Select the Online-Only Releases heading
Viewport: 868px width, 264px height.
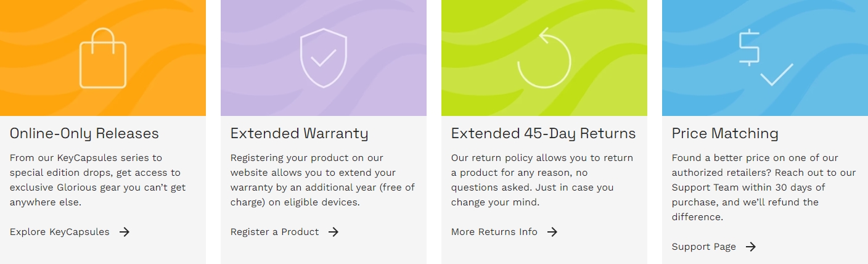84,133
